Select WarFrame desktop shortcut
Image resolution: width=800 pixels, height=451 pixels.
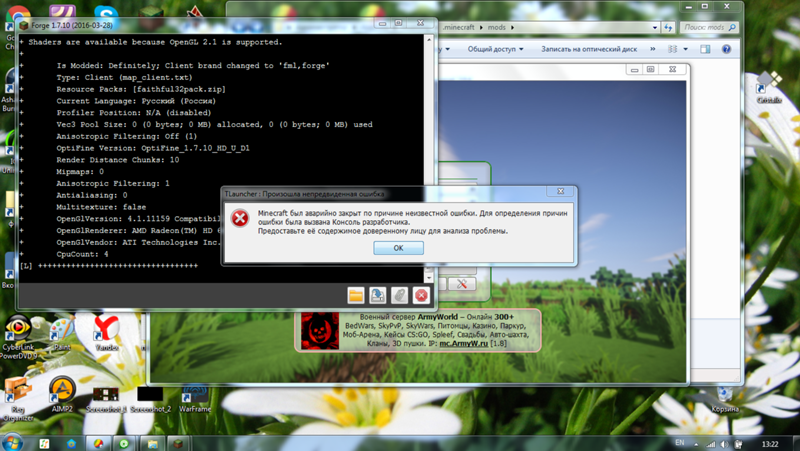coord(194,399)
